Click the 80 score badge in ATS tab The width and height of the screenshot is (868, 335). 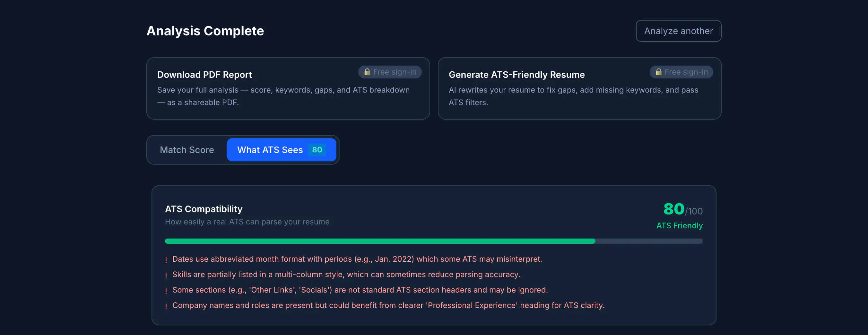317,150
